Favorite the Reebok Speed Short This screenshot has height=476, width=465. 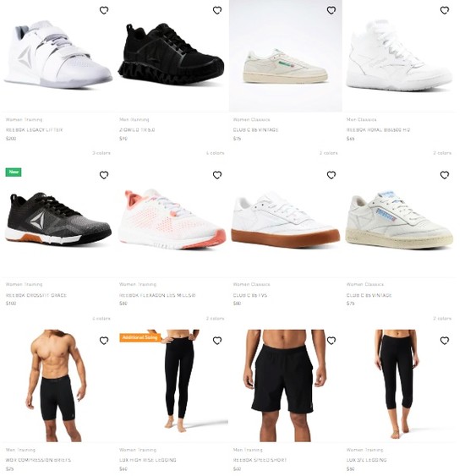331,341
